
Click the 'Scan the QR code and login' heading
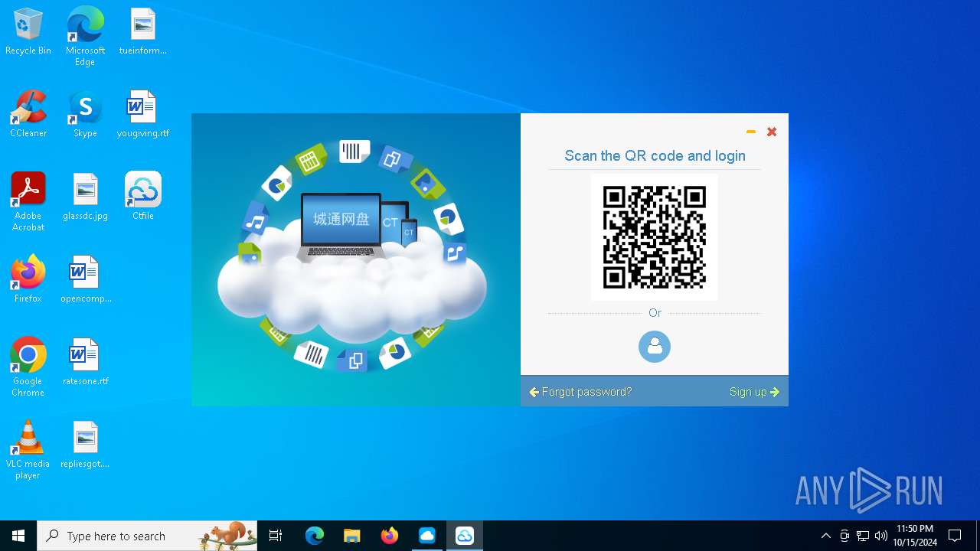[655, 156]
